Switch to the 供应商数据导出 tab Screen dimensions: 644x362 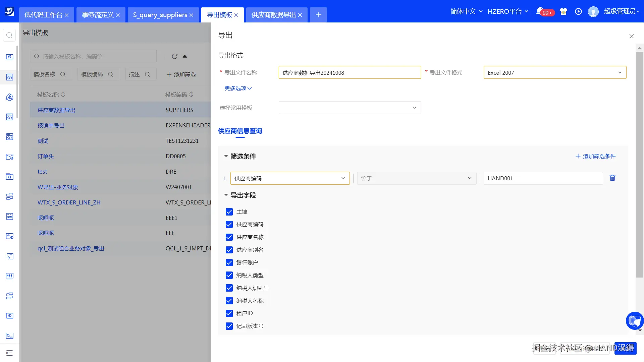click(x=273, y=15)
